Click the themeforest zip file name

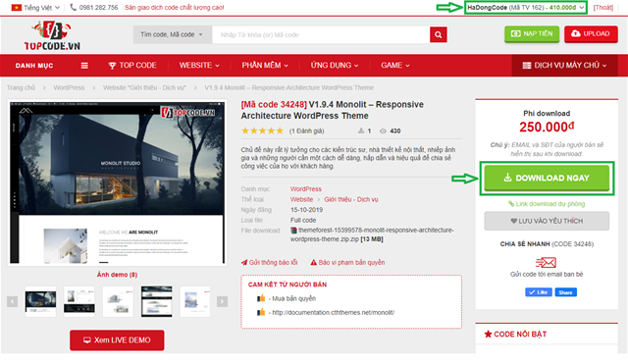coord(372,234)
